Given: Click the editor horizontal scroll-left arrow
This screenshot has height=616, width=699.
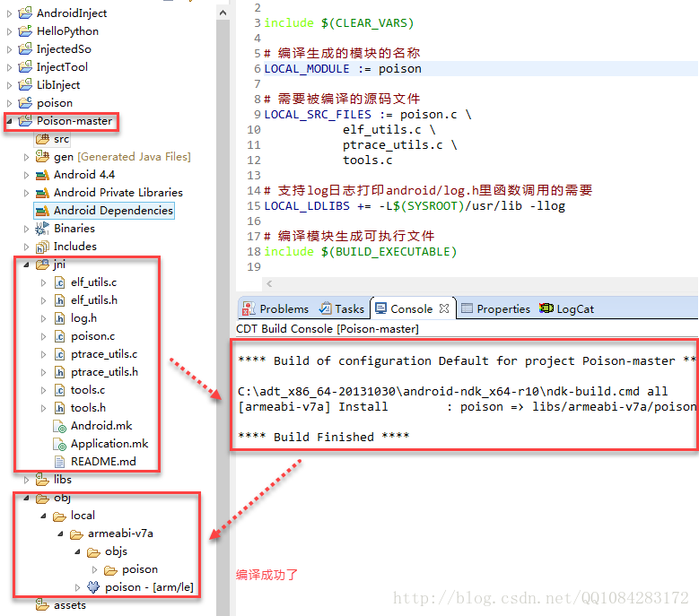Looking at the screenshot, I should click(269, 283).
